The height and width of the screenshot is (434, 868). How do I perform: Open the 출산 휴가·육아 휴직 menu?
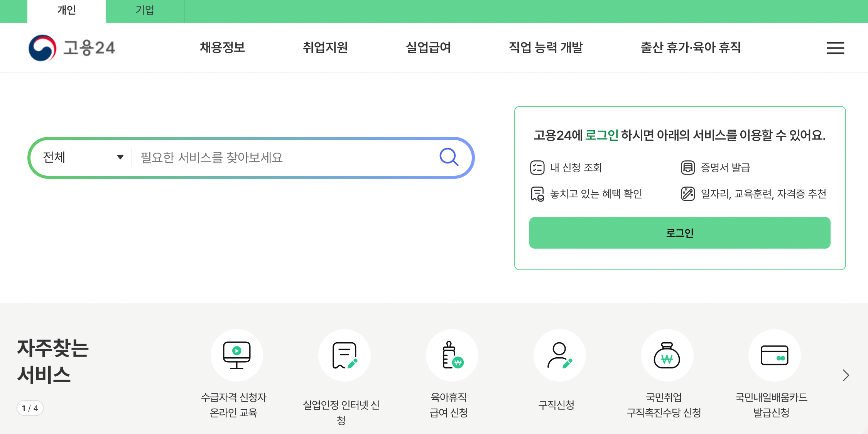[x=690, y=47]
